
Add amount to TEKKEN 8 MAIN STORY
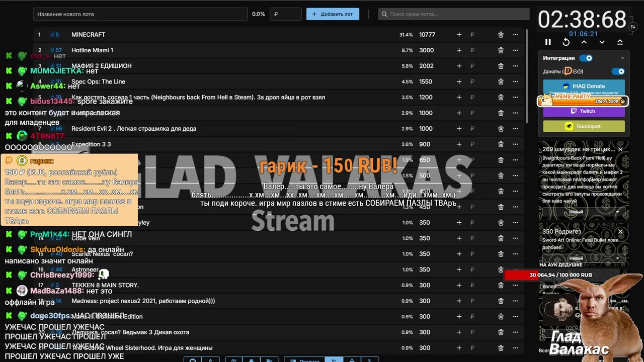tap(459, 285)
